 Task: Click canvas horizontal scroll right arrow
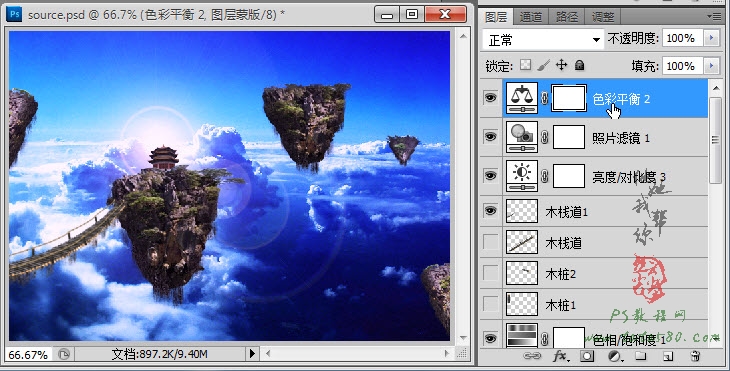tap(447, 354)
